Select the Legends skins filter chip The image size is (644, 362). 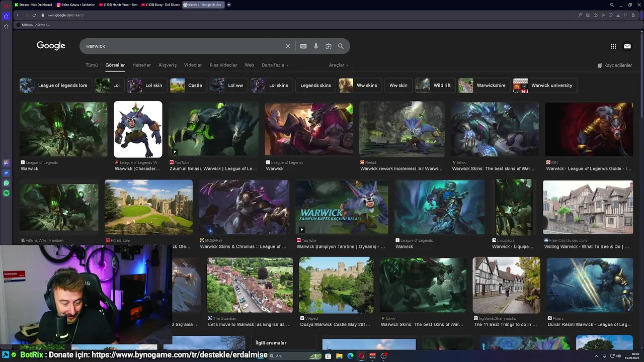tap(315, 85)
